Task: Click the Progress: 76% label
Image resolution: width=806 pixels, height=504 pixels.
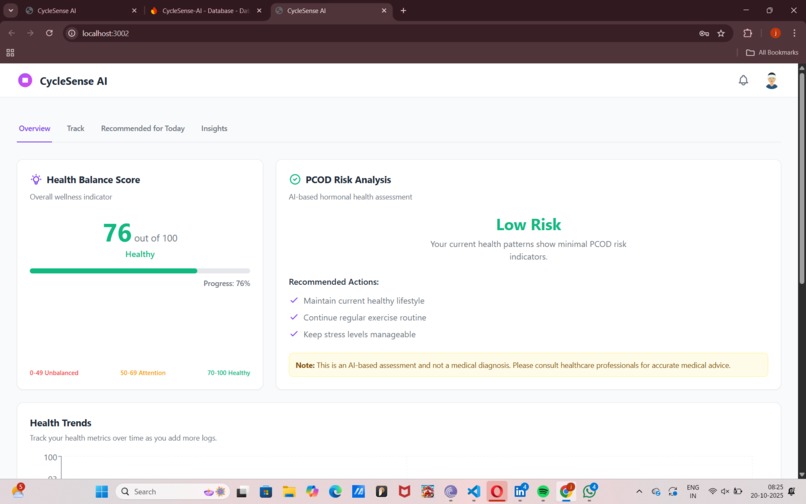Action: click(x=227, y=283)
